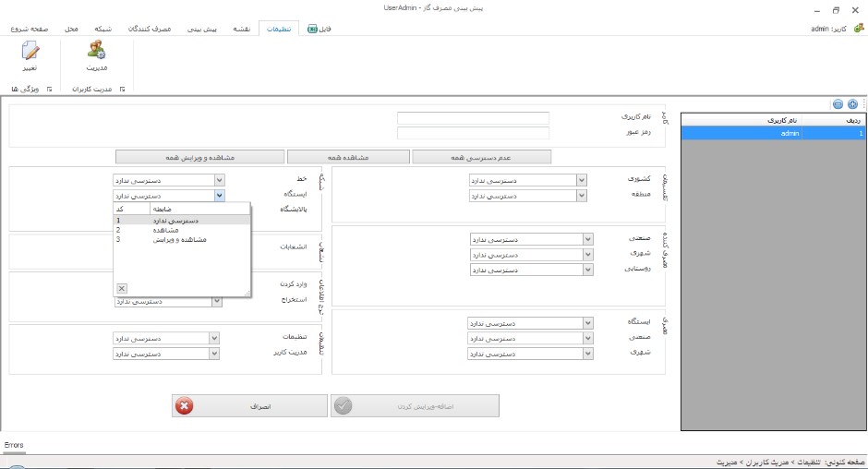Focus the نام کاربری input field

474,118
